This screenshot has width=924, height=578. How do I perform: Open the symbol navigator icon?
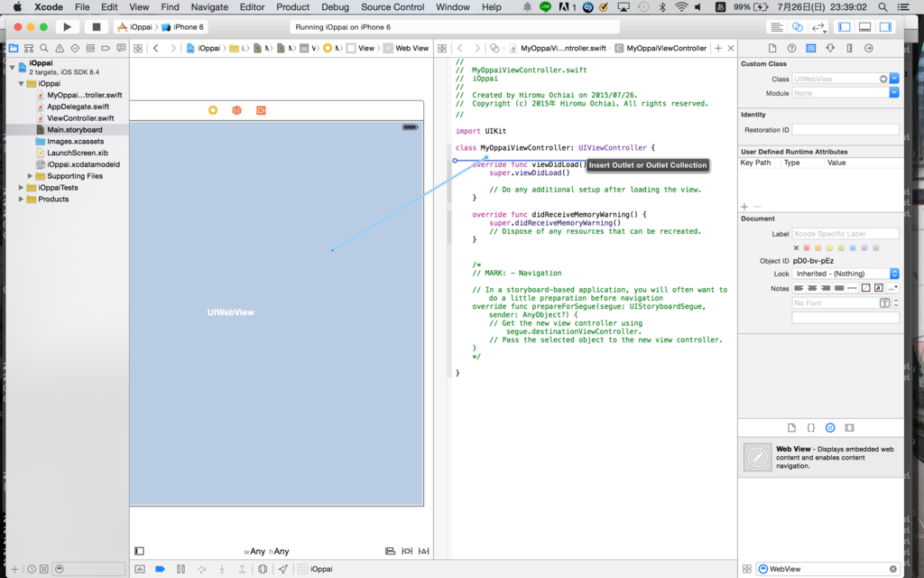(x=29, y=49)
